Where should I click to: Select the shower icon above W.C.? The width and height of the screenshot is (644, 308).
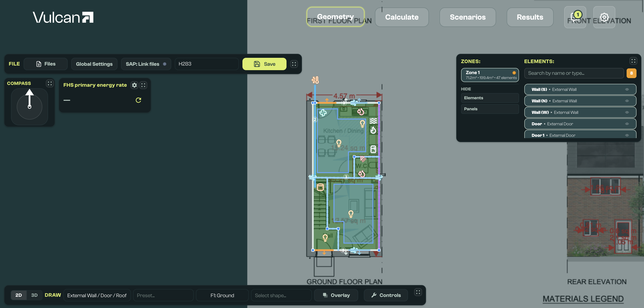363,159
